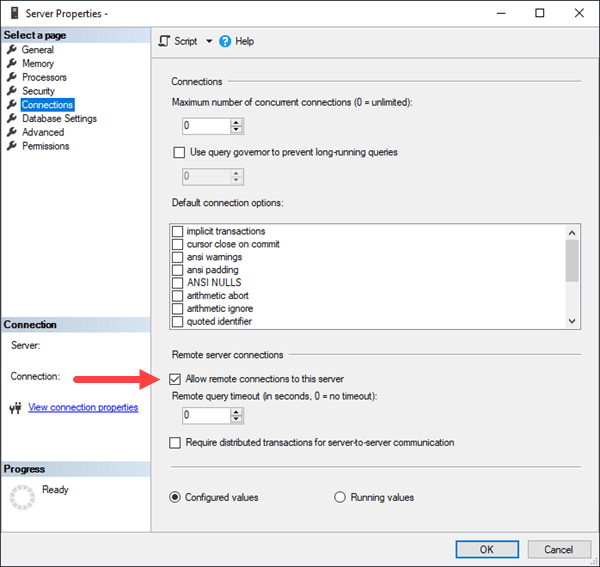This screenshot has width=600, height=567.
Task: Select the Memory page wrench icon
Action: (x=12, y=64)
